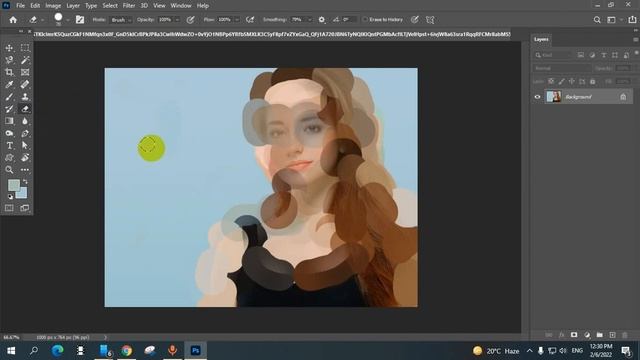
Task: Open the Window menu
Action: click(181, 6)
